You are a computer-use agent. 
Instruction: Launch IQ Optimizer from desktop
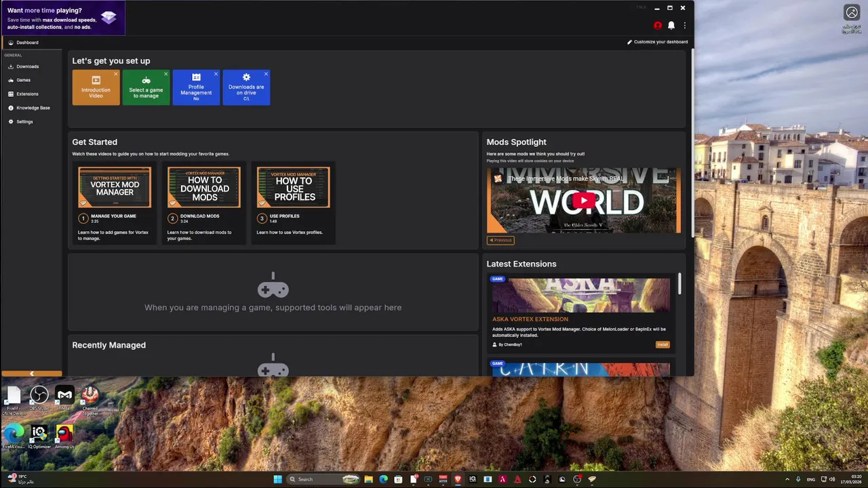[x=39, y=437]
